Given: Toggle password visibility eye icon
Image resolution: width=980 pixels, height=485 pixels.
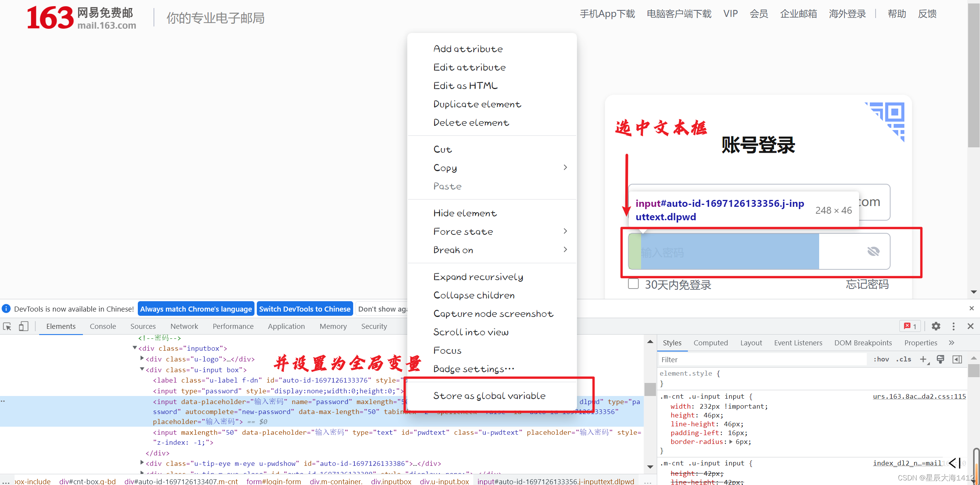Looking at the screenshot, I should [873, 251].
